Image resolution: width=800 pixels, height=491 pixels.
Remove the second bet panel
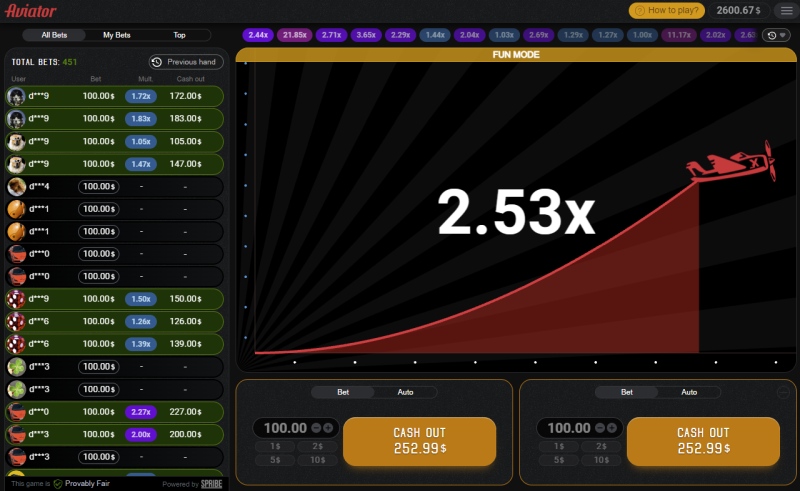[783, 393]
